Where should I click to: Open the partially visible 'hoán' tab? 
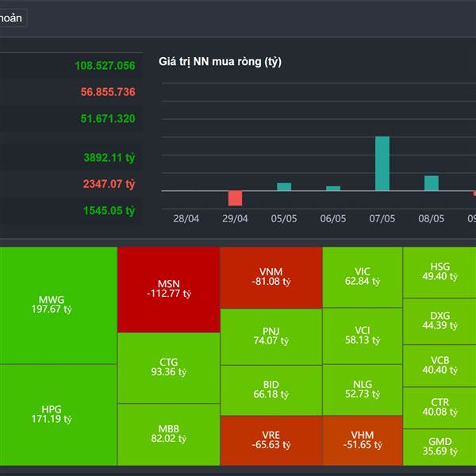click(12, 18)
